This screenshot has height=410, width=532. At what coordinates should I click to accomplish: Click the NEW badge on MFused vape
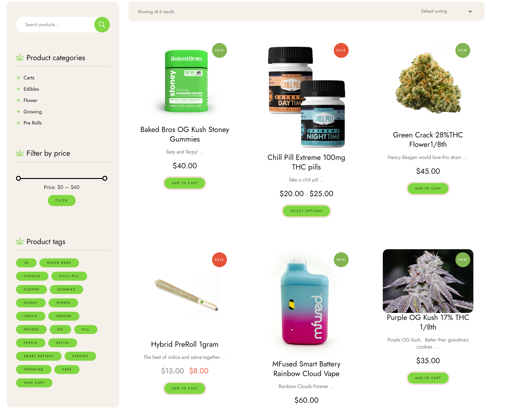(341, 260)
